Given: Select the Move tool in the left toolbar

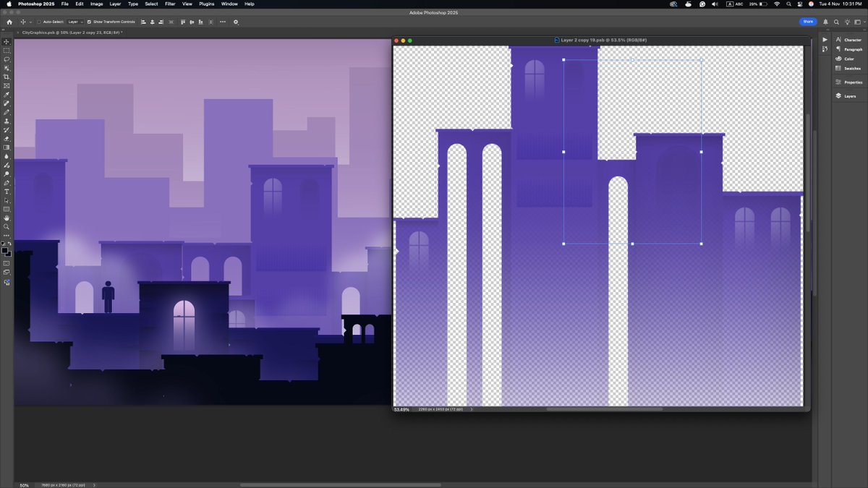Looking at the screenshot, I should coord(6,42).
